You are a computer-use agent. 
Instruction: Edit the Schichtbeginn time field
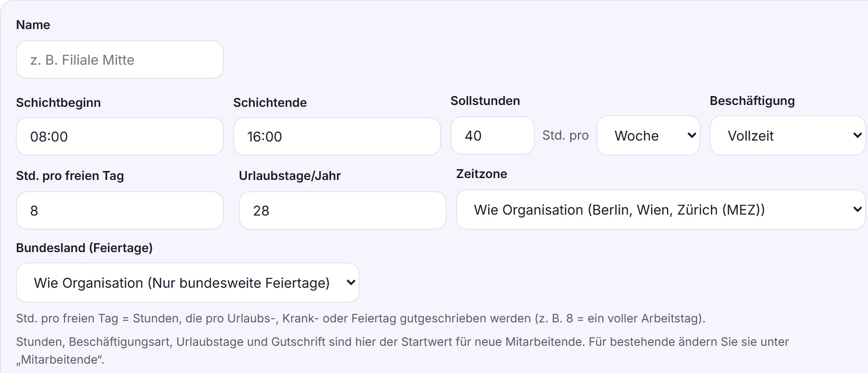point(120,136)
